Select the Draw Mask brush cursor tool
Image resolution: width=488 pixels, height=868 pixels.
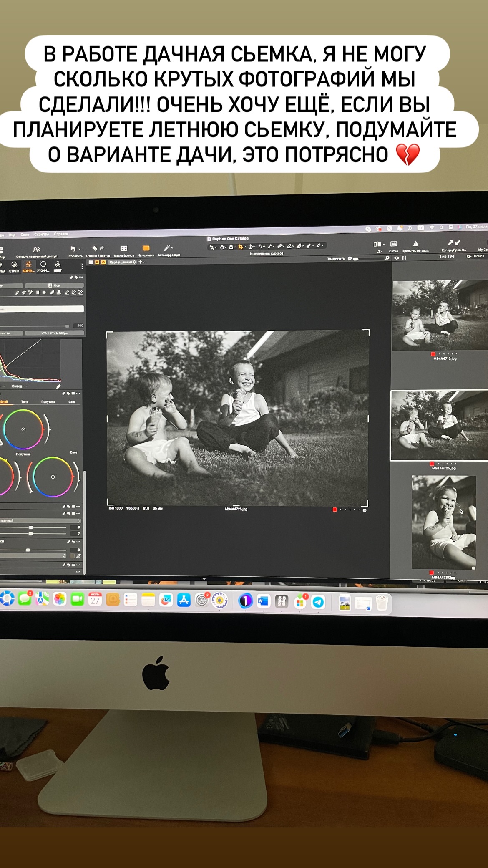[270, 246]
